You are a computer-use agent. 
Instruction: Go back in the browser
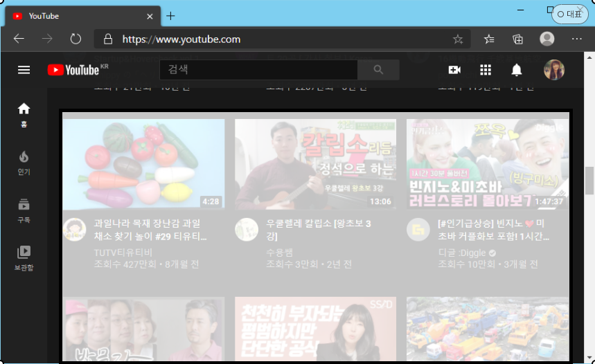coord(19,39)
